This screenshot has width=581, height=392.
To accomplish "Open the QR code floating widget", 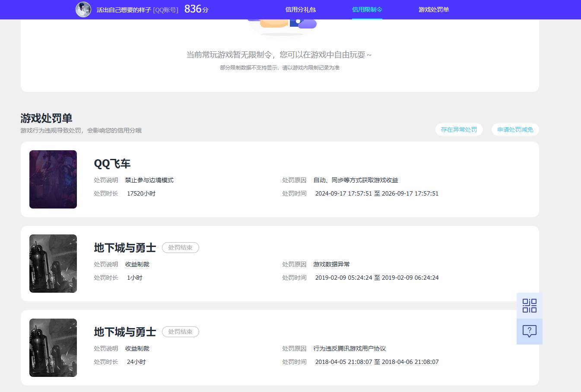I will (x=529, y=306).
